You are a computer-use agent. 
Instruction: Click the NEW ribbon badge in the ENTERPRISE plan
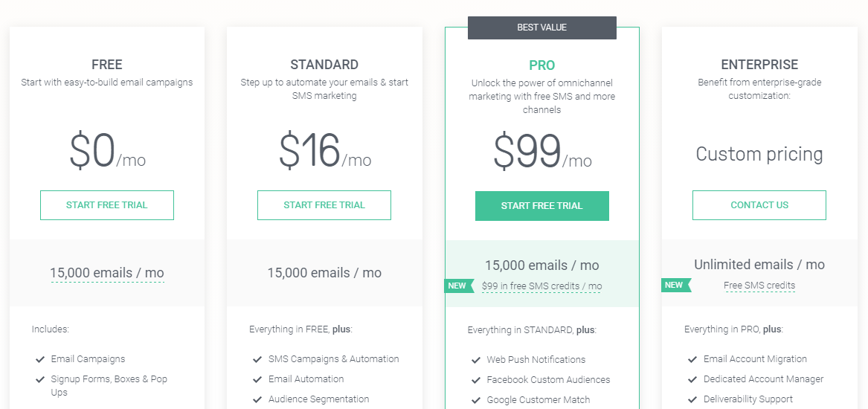(x=676, y=285)
